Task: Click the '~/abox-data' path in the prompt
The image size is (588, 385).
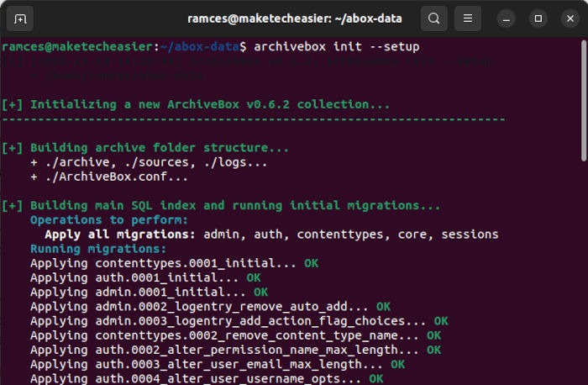Action: pos(200,47)
